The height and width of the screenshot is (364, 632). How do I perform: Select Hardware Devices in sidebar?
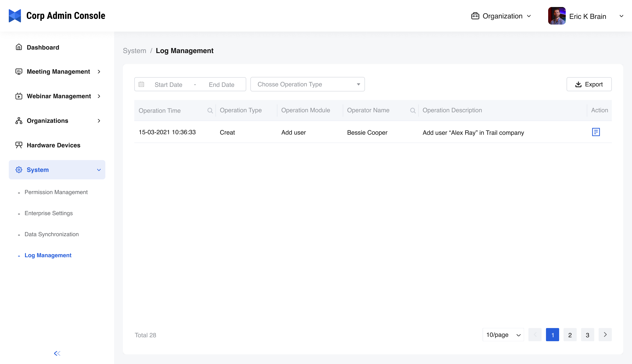(53, 145)
